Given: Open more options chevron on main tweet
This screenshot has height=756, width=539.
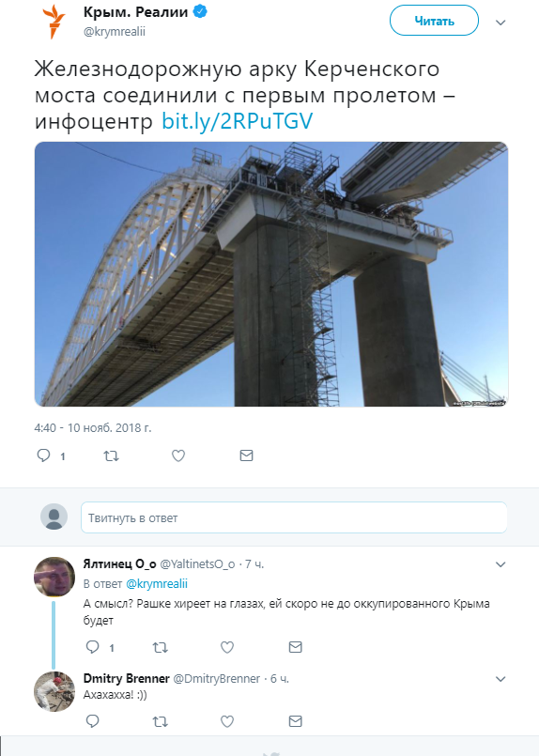Looking at the screenshot, I should click(x=500, y=23).
